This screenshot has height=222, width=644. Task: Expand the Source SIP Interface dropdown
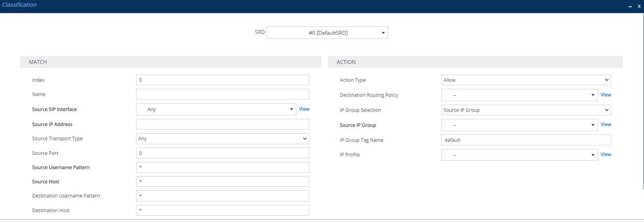pyautogui.click(x=216, y=109)
